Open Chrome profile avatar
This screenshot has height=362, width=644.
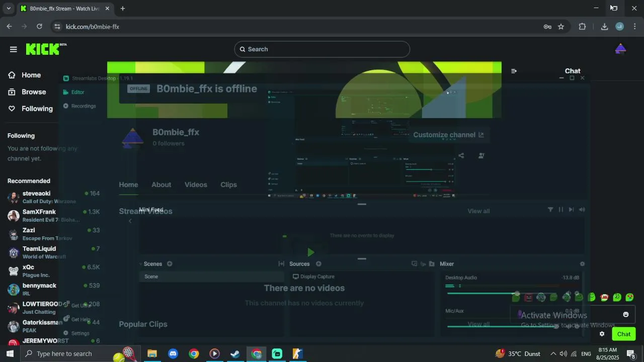[x=620, y=27]
